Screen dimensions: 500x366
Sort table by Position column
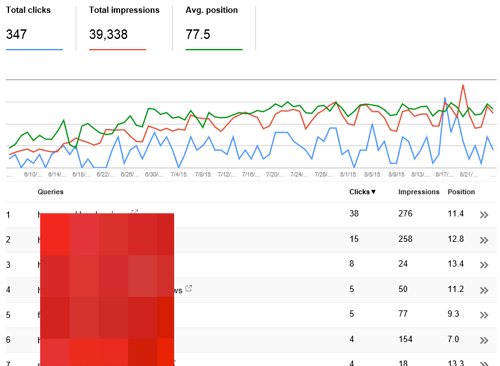coord(461,192)
